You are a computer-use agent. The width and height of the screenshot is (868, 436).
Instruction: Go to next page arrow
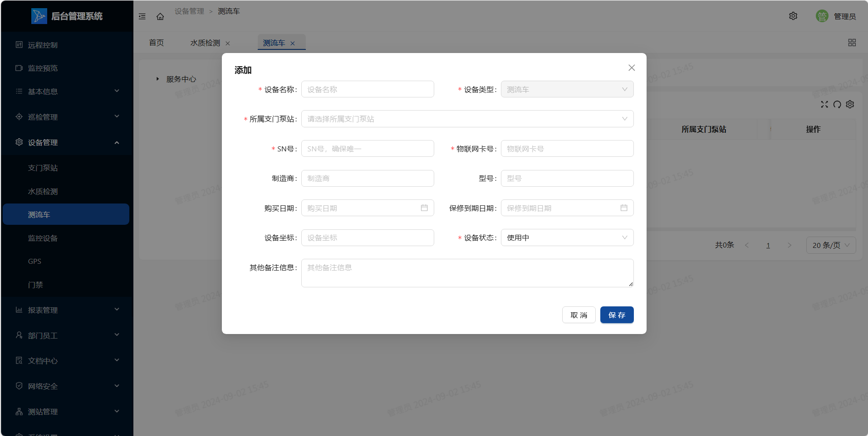click(790, 245)
